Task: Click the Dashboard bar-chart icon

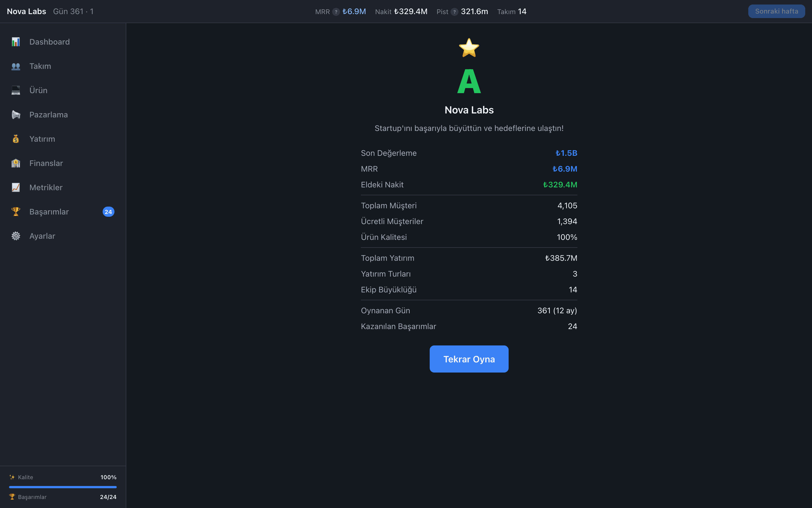Action: [16, 42]
